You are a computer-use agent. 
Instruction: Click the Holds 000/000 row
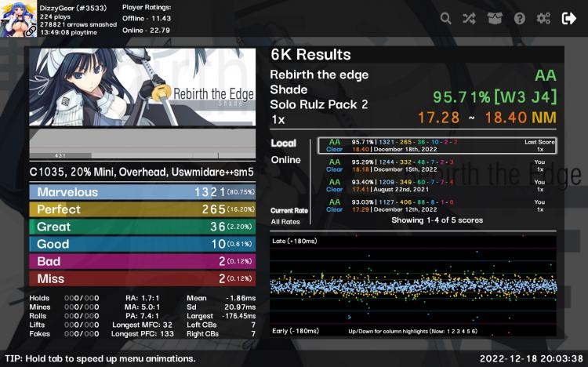click(64, 298)
